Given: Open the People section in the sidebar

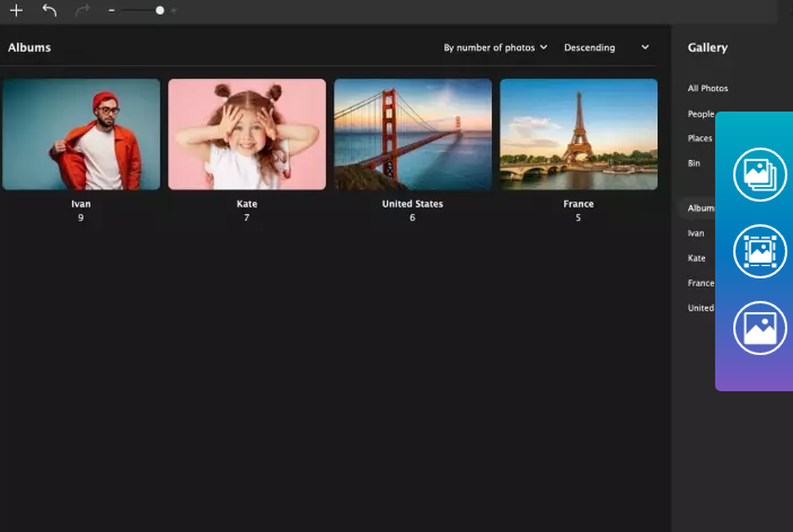Looking at the screenshot, I should click(x=701, y=113).
